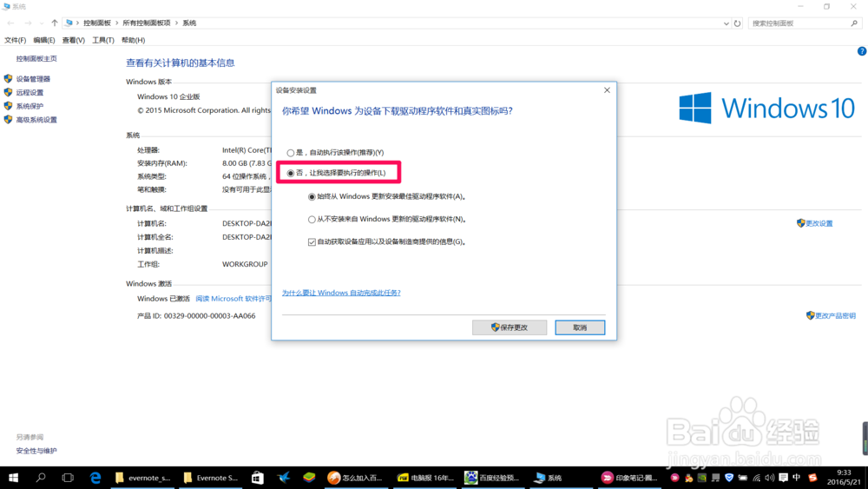Go to 控制面板主页
Screen dimensions: 868x489
[36, 59]
